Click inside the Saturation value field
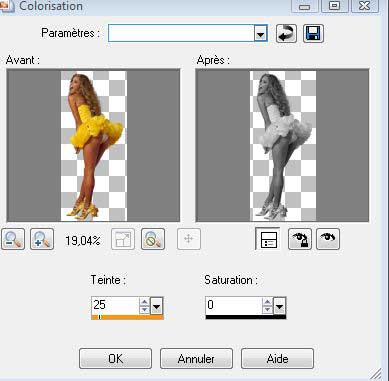Image resolution: width=389 pixels, height=381 pixels. [x=234, y=305]
